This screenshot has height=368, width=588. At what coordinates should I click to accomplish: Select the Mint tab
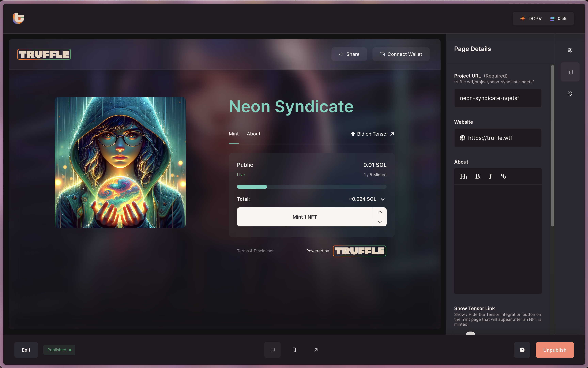pyautogui.click(x=233, y=134)
